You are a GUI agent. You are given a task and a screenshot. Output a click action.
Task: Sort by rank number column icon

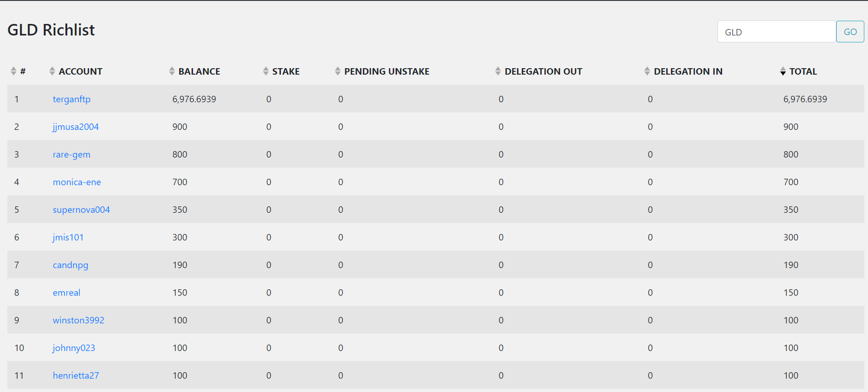click(13, 71)
